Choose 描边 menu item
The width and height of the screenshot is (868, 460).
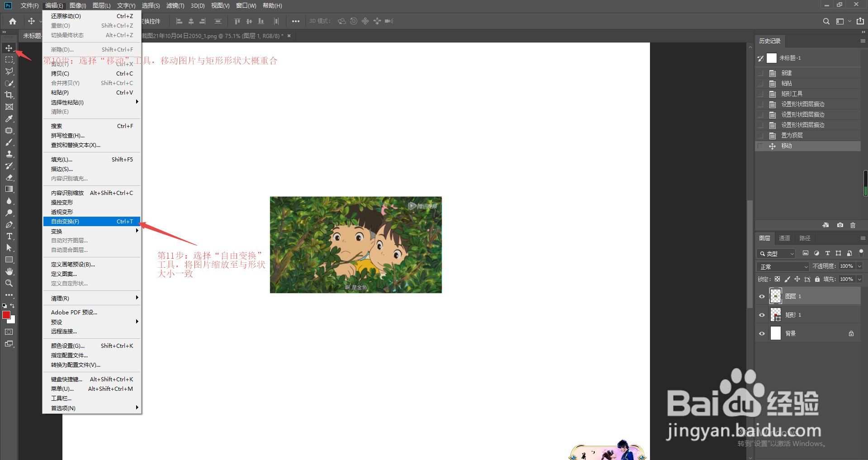92,169
